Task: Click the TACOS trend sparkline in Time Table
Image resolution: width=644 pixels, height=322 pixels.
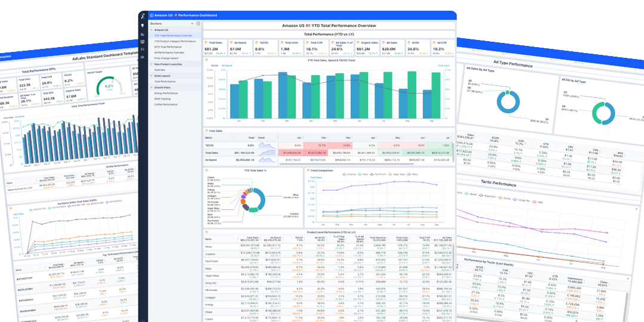Action: [267, 145]
